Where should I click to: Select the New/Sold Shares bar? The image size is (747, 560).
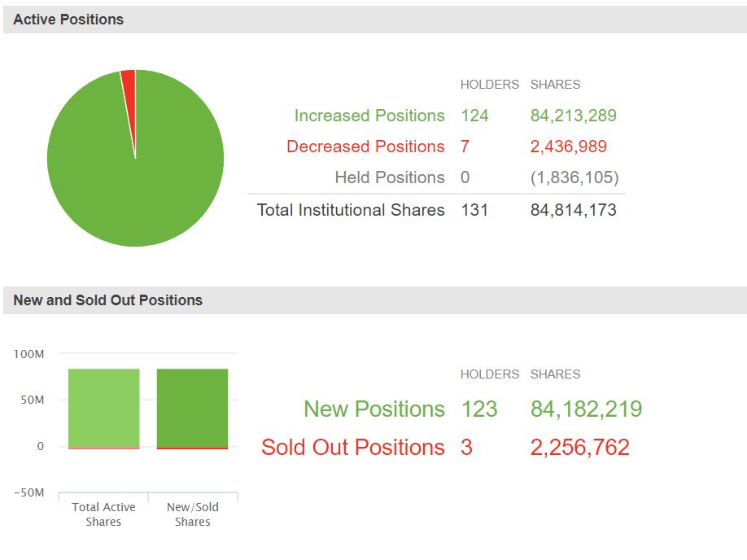click(x=192, y=407)
